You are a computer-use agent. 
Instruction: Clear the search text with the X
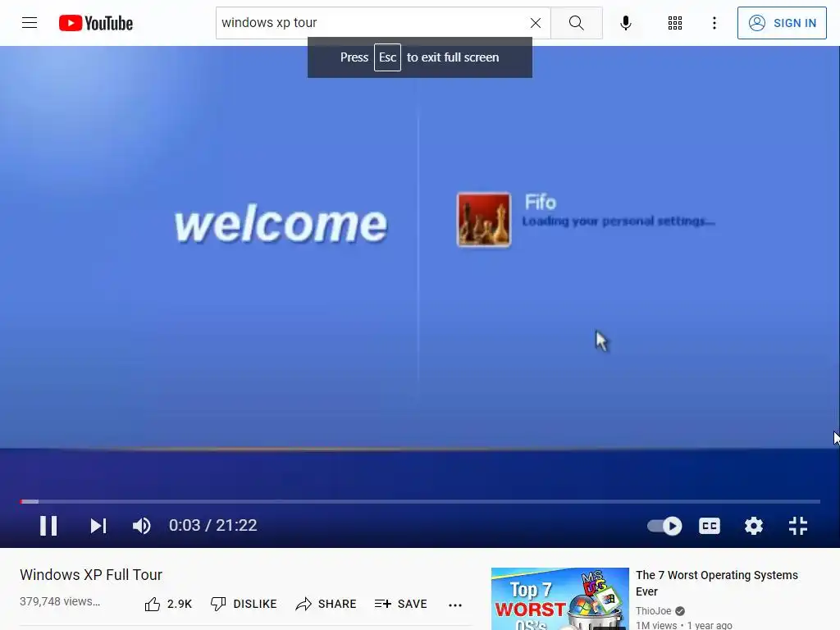[535, 23]
